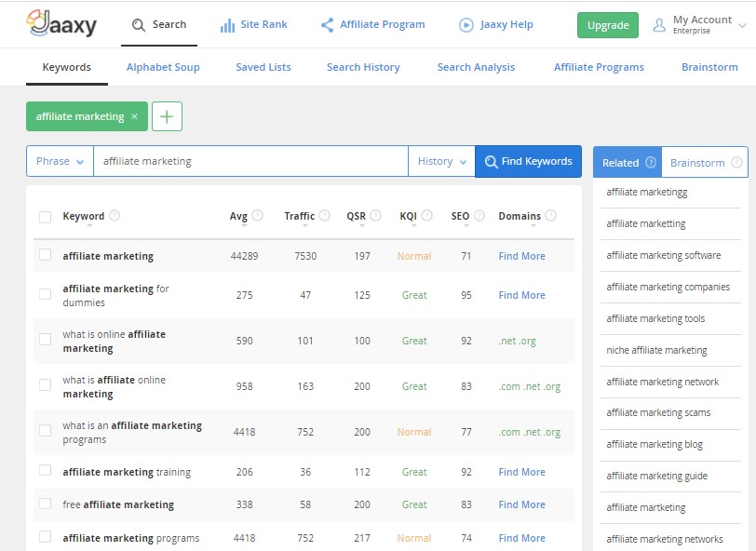The height and width of the screenshot is (551, 756).
Task: Expand the My Account menu chevron
Action: 743,25
